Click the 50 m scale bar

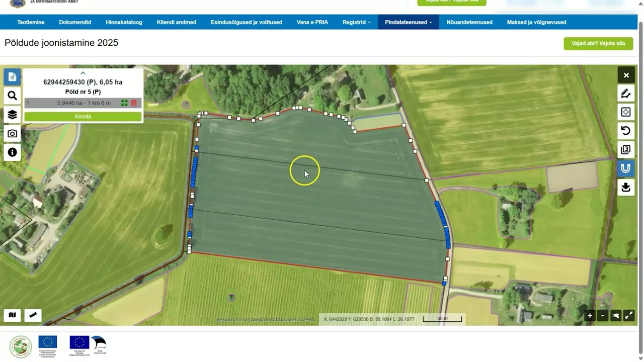coord(442,318)
